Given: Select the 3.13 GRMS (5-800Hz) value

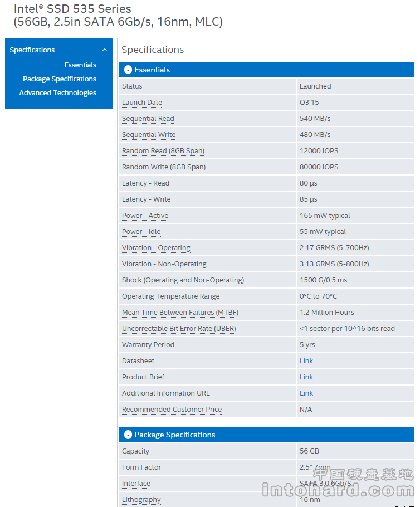Looking at the screenshot, I should (334, 264).
